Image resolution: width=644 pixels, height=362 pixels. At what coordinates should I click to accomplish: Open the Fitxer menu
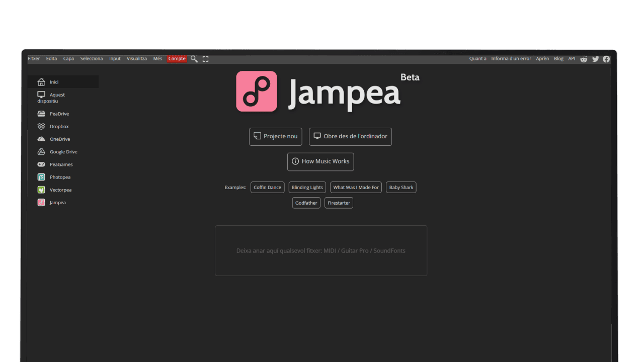(33, 58)
